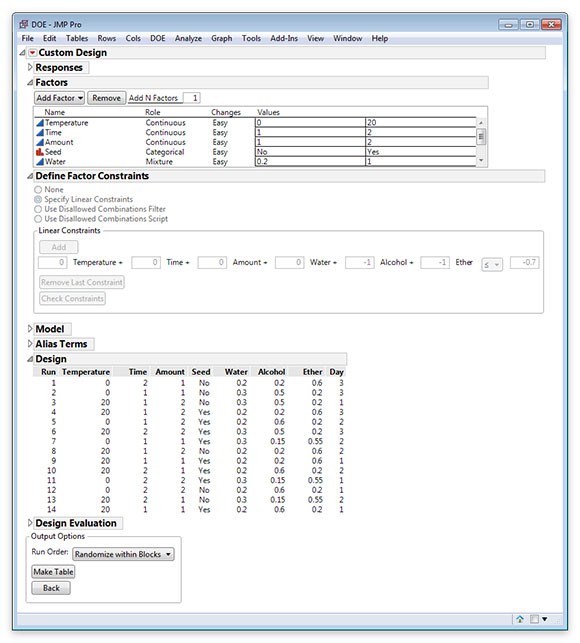Open the DOE menu
Screen dimensions: 580x643
tap(158, 39)
